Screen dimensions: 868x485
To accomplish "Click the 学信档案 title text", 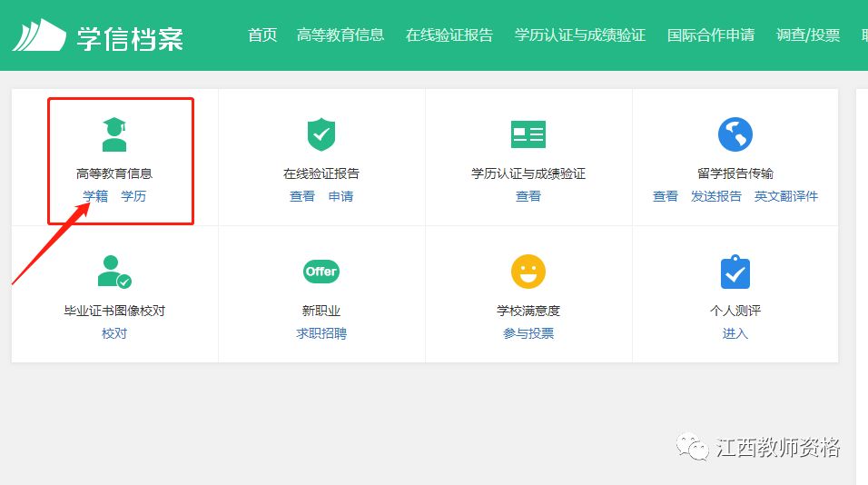I will pyautogui.click(x=130, y=39).
